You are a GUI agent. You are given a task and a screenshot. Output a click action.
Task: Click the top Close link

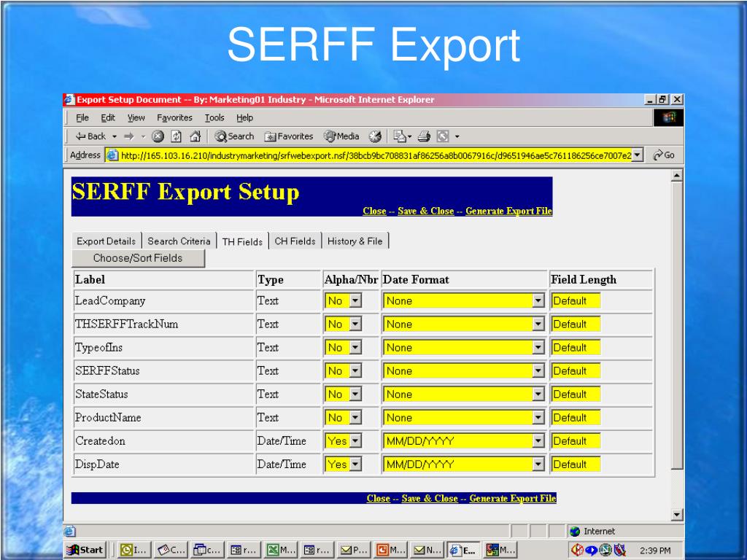(374, 211)
